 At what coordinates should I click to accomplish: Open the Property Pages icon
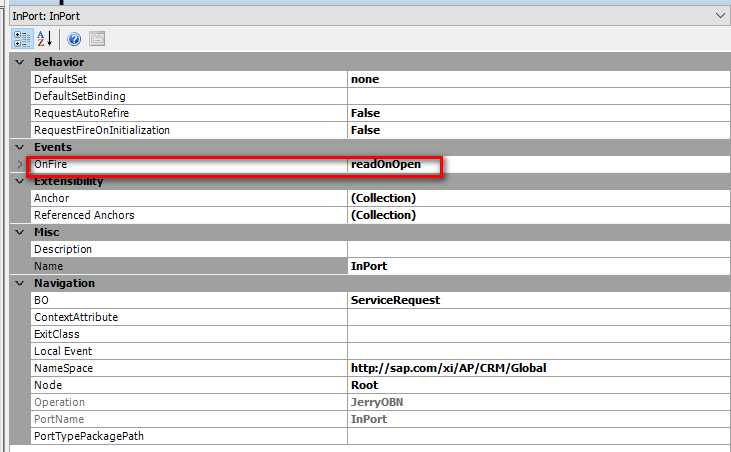(x=97, y=39)
